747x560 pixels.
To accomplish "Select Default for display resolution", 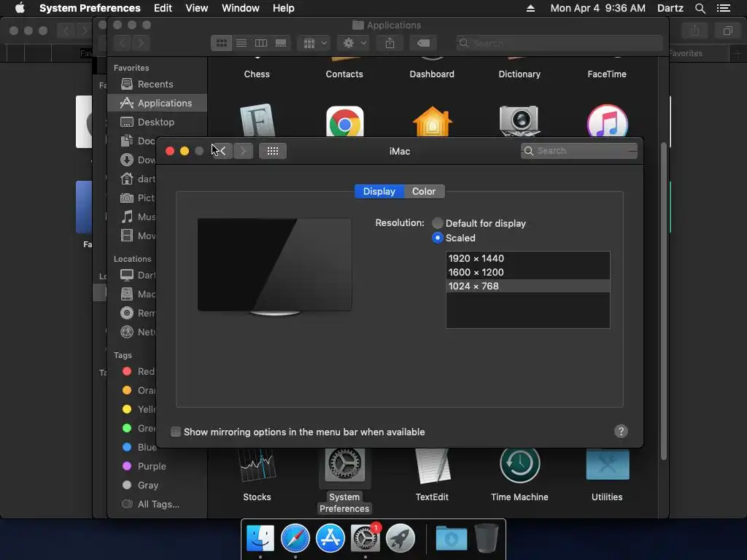I will point(438,223).
